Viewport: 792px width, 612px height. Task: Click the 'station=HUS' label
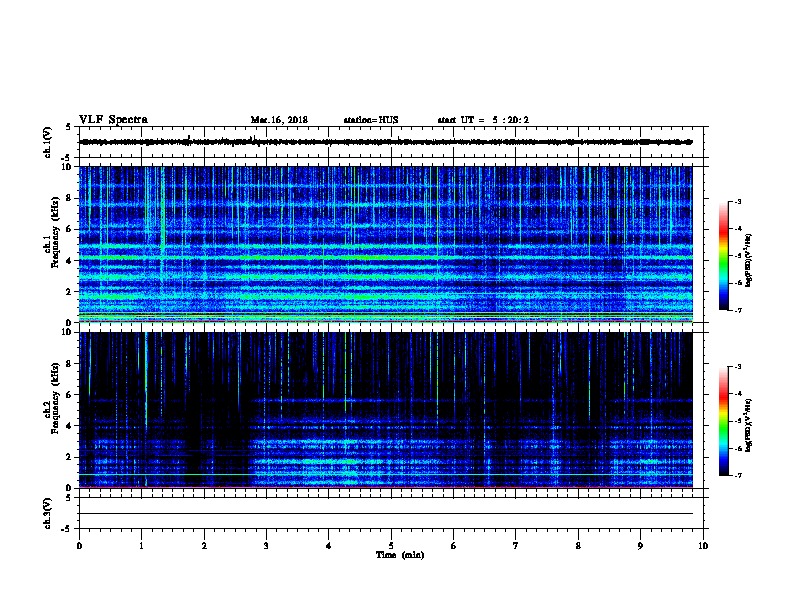click(x=371, y=120)
